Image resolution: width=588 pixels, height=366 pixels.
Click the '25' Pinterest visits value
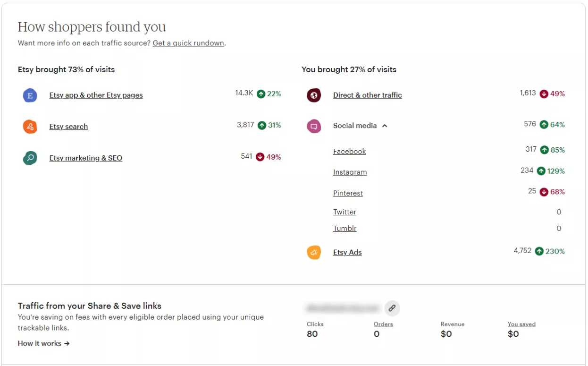point(532,191)
